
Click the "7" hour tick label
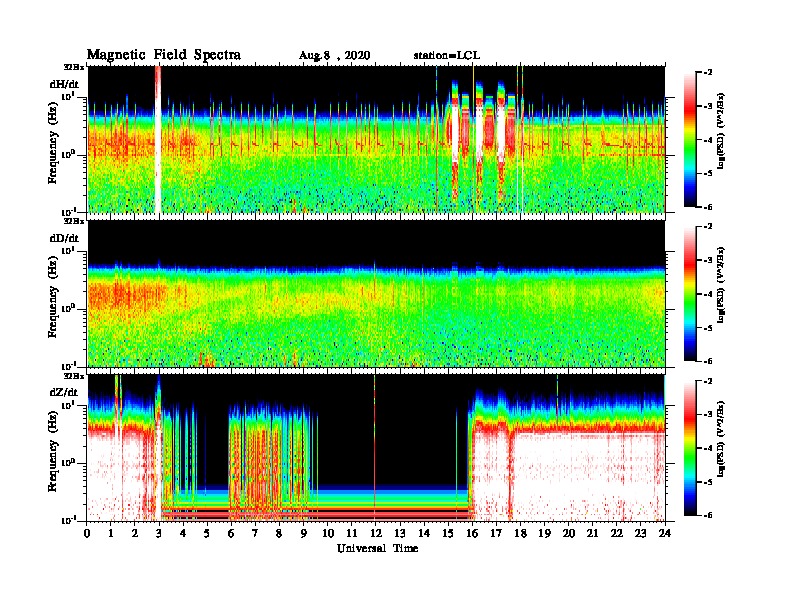(255, 533)
